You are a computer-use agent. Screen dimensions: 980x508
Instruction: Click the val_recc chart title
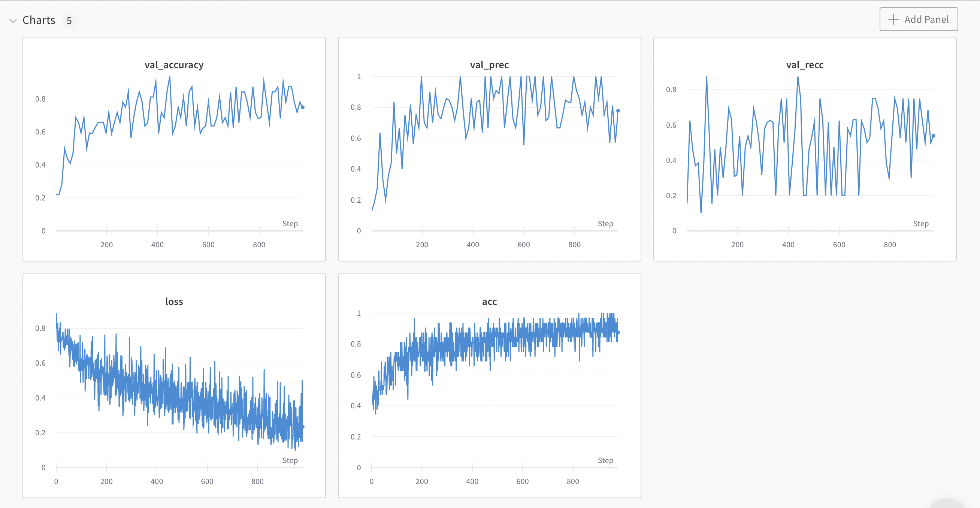(805, 65)
